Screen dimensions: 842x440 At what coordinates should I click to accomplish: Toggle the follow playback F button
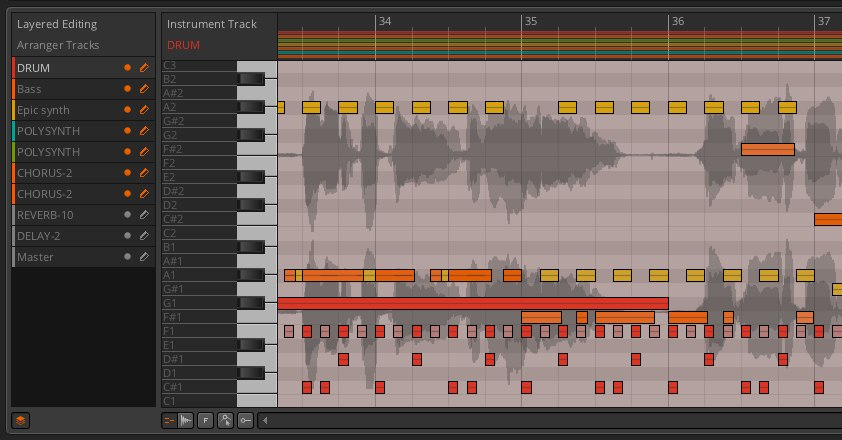tap(205, 421)
